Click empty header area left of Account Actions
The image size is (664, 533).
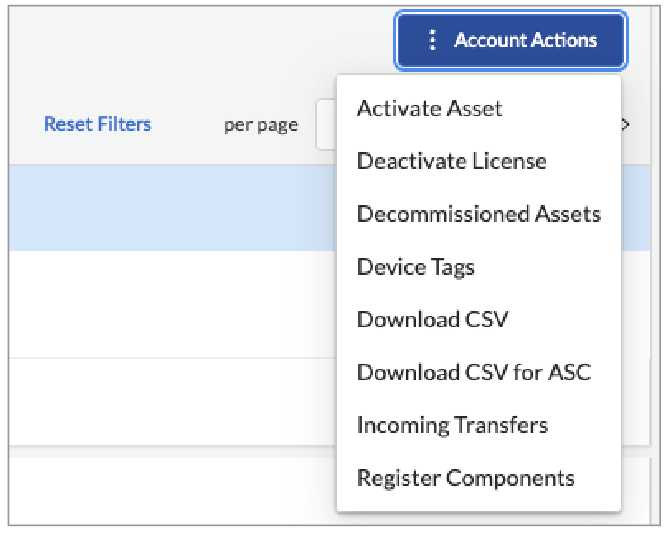[x=200, y=40]
